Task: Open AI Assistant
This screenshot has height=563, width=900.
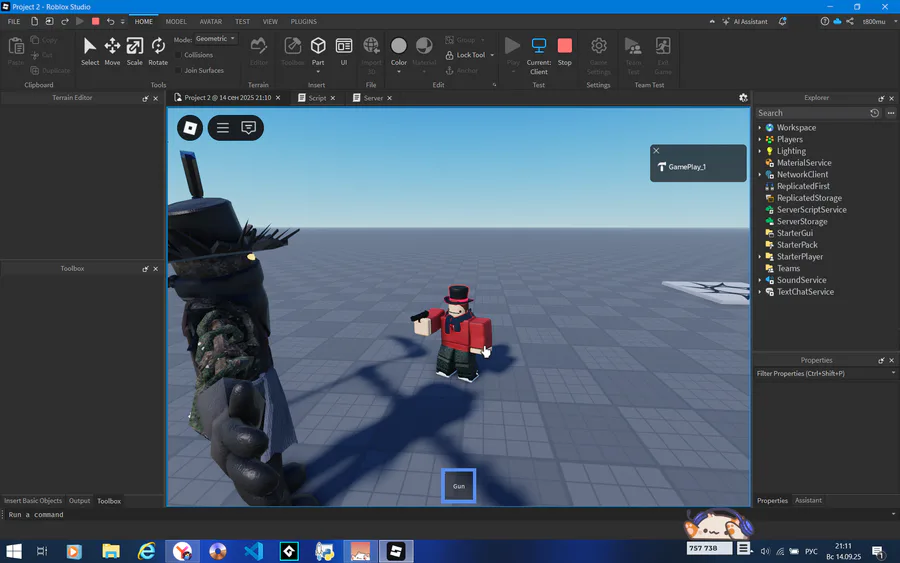Action: pos(744,21)
